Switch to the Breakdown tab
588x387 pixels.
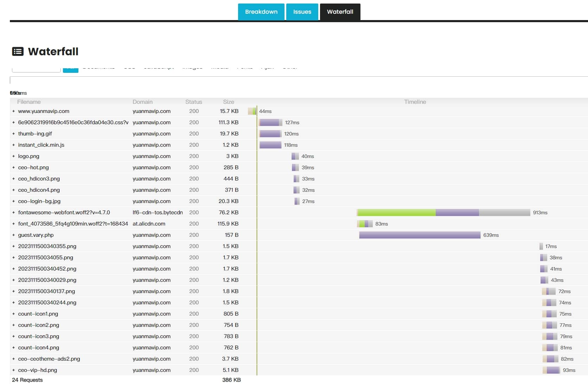pos(261,12)
